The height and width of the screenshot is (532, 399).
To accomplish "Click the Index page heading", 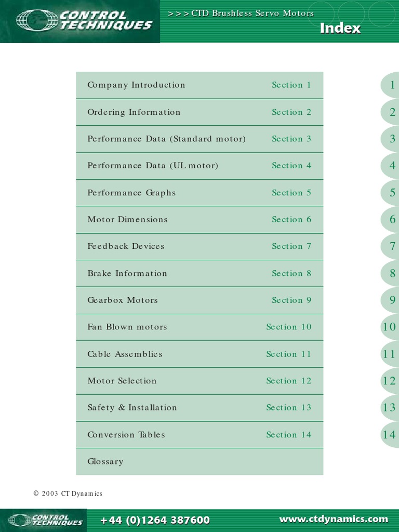I will click(340, 28).
